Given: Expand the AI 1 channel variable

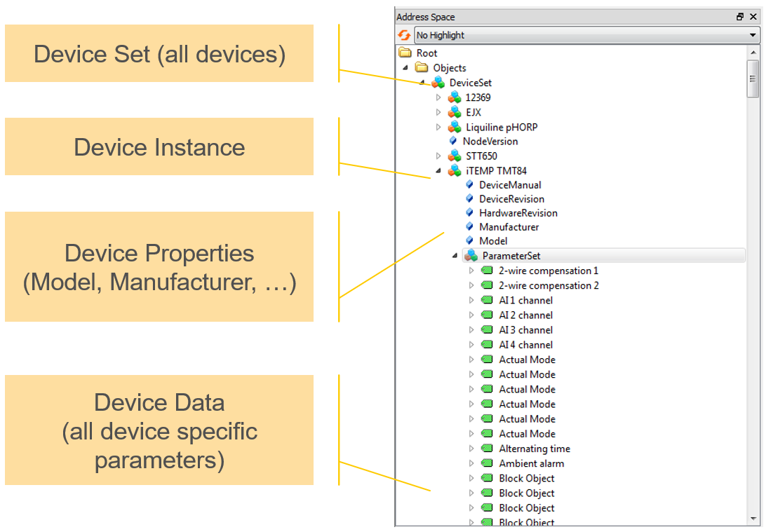Looking at the screenshot, I should [471, 301].
